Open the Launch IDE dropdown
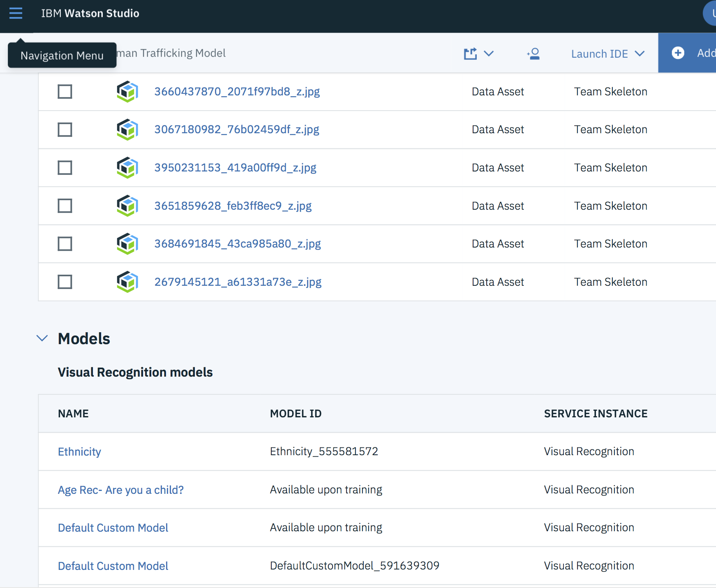 pyautogui.click(x=608, y=54)
